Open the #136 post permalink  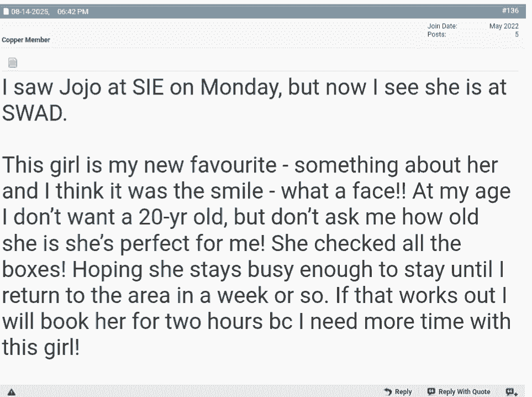(x=510, y=11)
